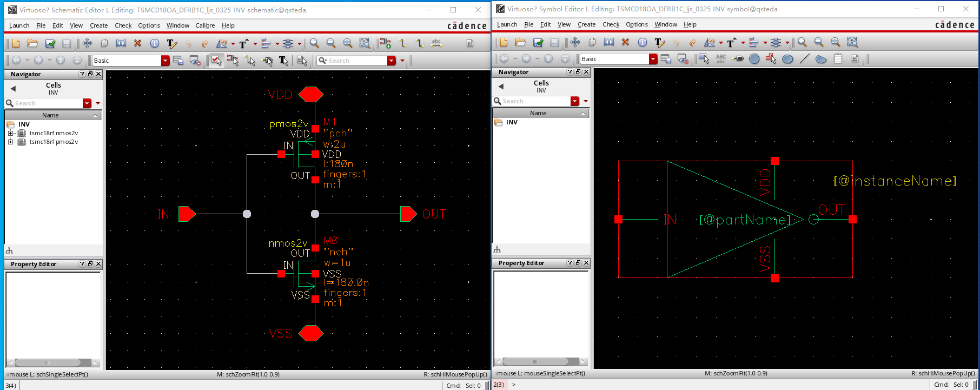Viewport: 980px width, 390px height.
Task: Click the Redo arrow in Schematic Editor
Action: [x=205, y=44]
